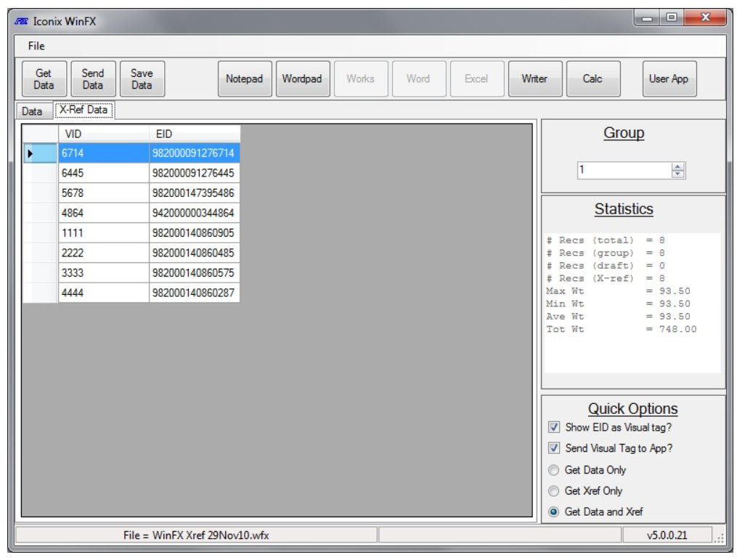737x560 pixels.
Task: Maximize the Iconix WinFX window
Action: click(672, 18)
